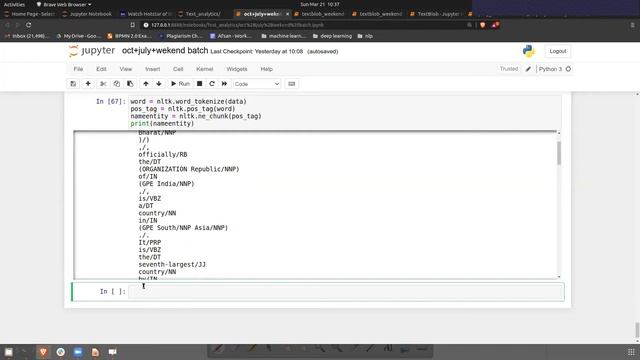Open the command palette keyboard icon
The width and height of the screenshot is (640, 360).
(291, 84)
